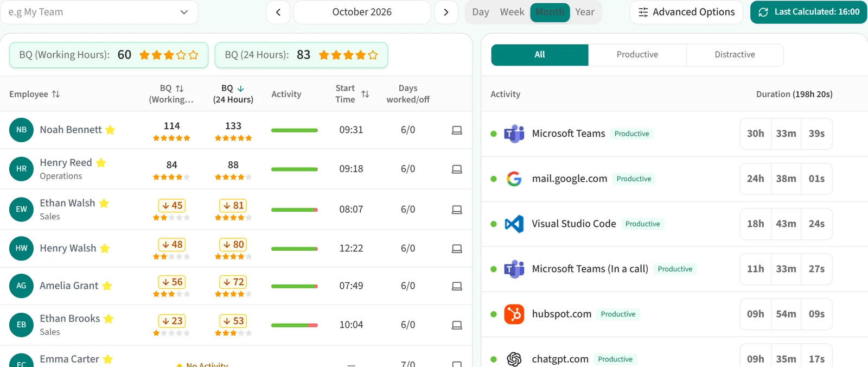Click Noah Bennett's NB avatar

point(21,130)
